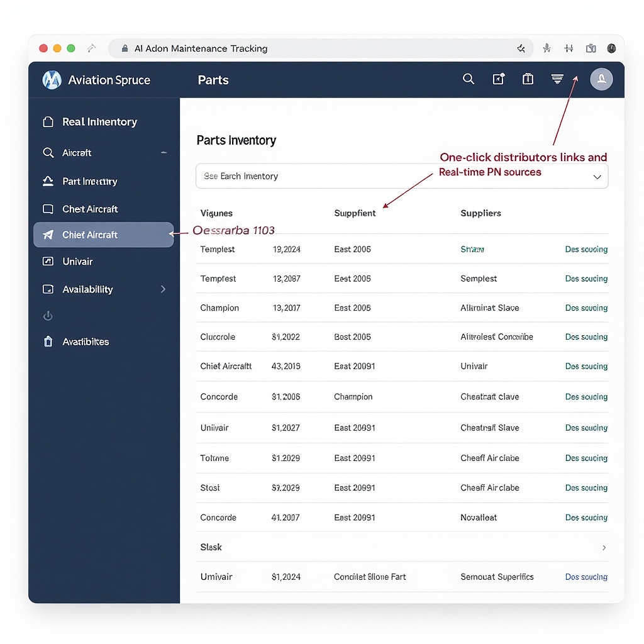The image size is (644, 644).
Task: Select highlighted Chief Aircraft sidebar item
Action: point(104,235)
